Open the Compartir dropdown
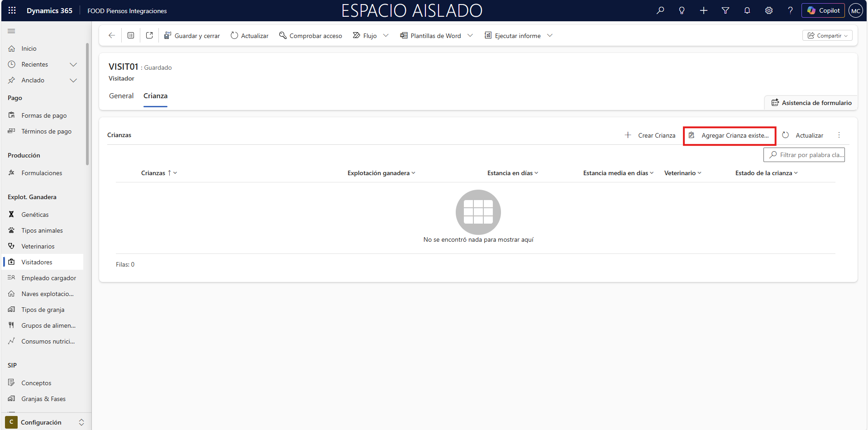Viewport: 868px width, 430px height. pyautogui.click(x=827, y=35)
